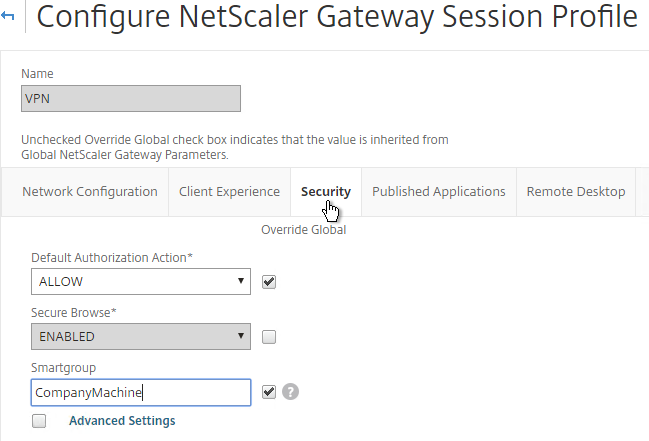The height and width of the screenshot is (441, 649).
Task: Switch to the Network Configuration tab
Action: [x=90, y=192]
